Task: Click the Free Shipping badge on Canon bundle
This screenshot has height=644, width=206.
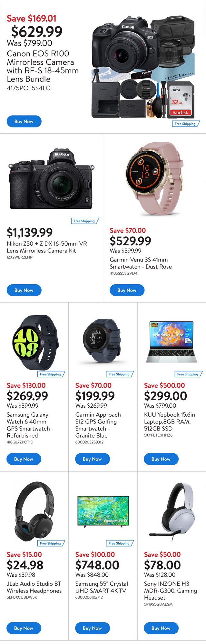Action: (x=185, y=124)
